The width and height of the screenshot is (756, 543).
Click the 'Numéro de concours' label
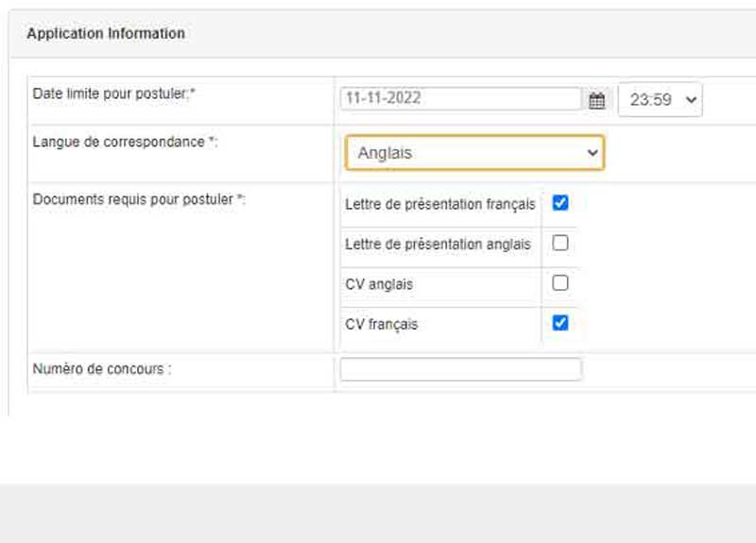(x=102, y=369)
